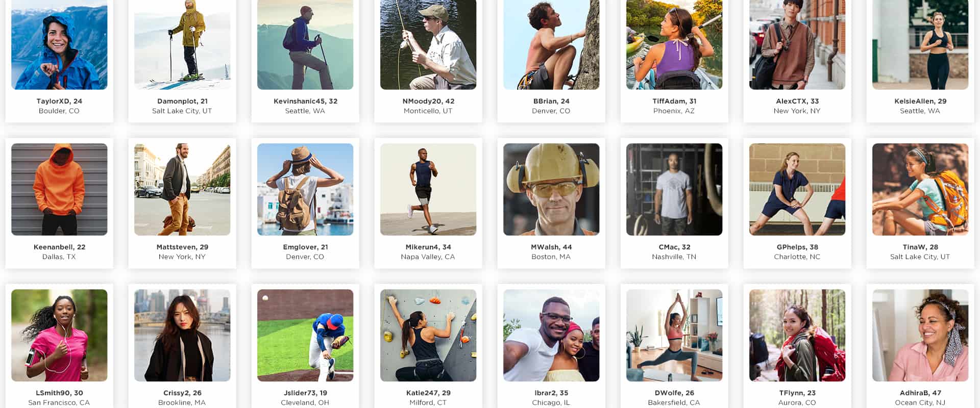Open the Mattsteven, 29 profile name
The height and width of the screenshot is (408, 980).
tap(182, 247)
